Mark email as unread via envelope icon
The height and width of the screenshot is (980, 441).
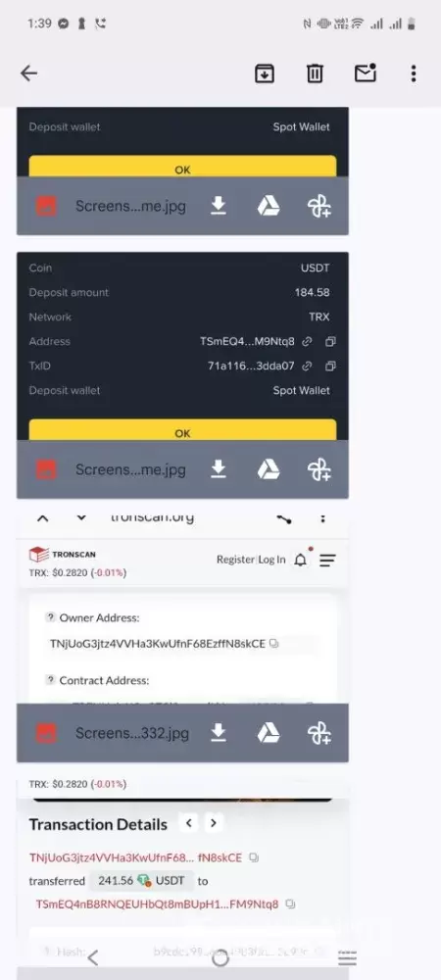pyautogui.click(x=366, y=73)
